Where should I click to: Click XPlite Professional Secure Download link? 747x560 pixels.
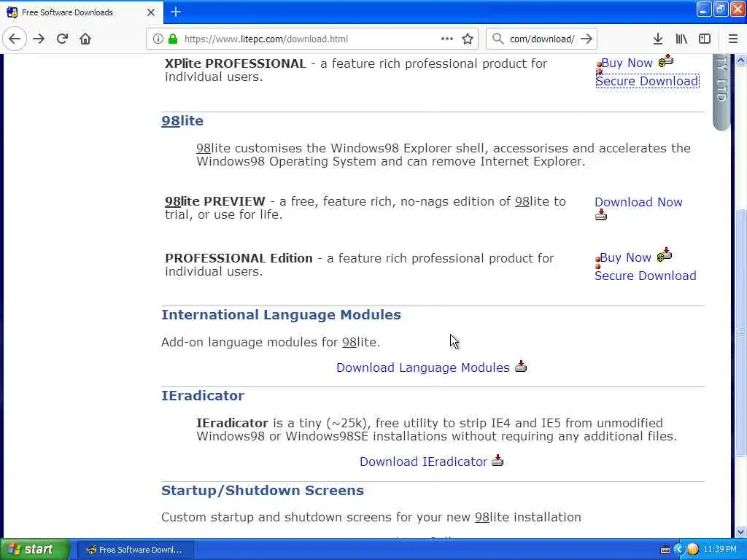(647, 81)
